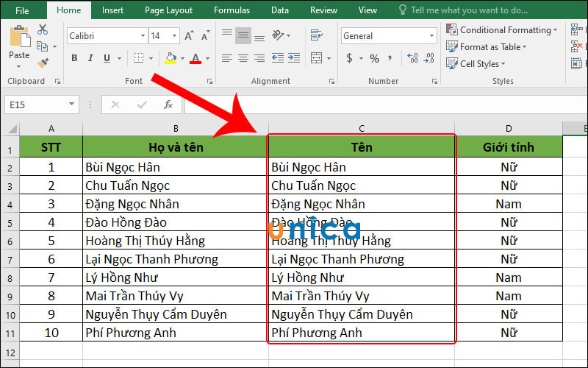Enable Wrap Text
Viewport: 588px width, 368px height.
point(317,35)
